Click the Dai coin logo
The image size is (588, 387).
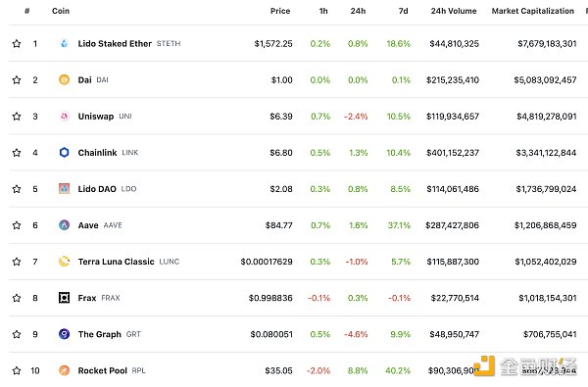pyautogui.click(x=64, y=80)
